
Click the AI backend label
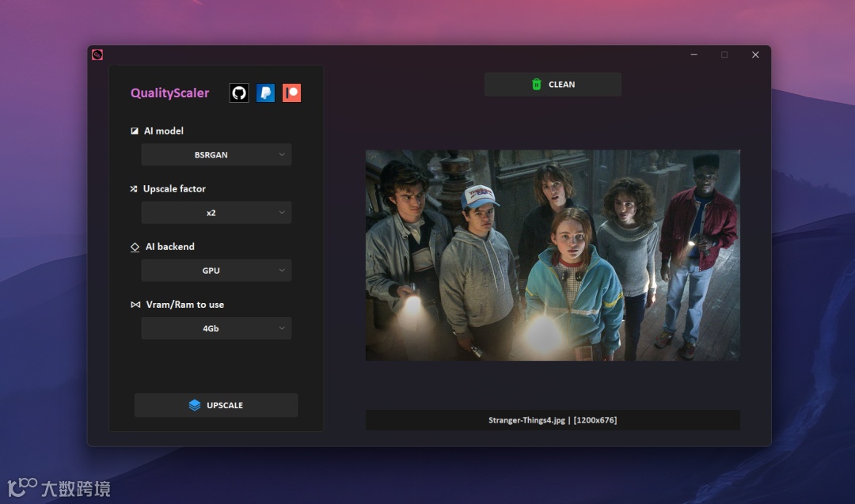pyautogui.click(x=170, y=247)
